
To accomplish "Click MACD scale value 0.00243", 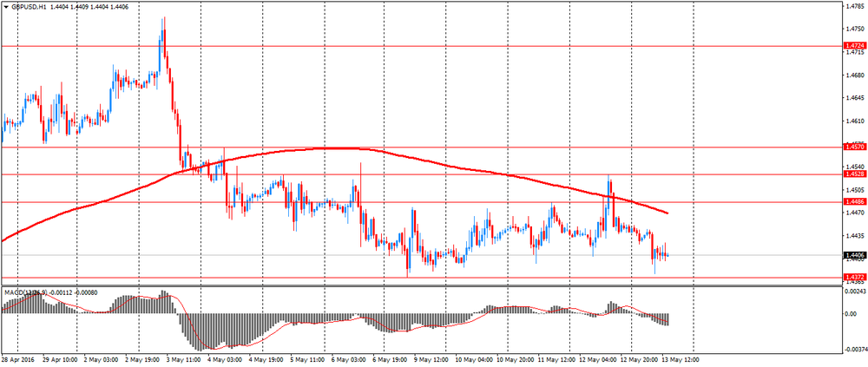I will click(x=853, y=292).
